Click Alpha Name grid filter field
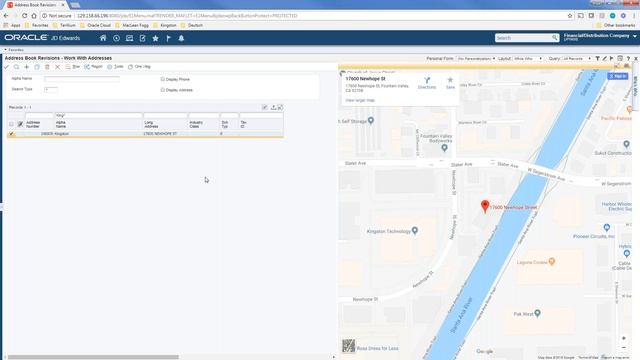Screen dimensions: 640x360 point(98,116)
